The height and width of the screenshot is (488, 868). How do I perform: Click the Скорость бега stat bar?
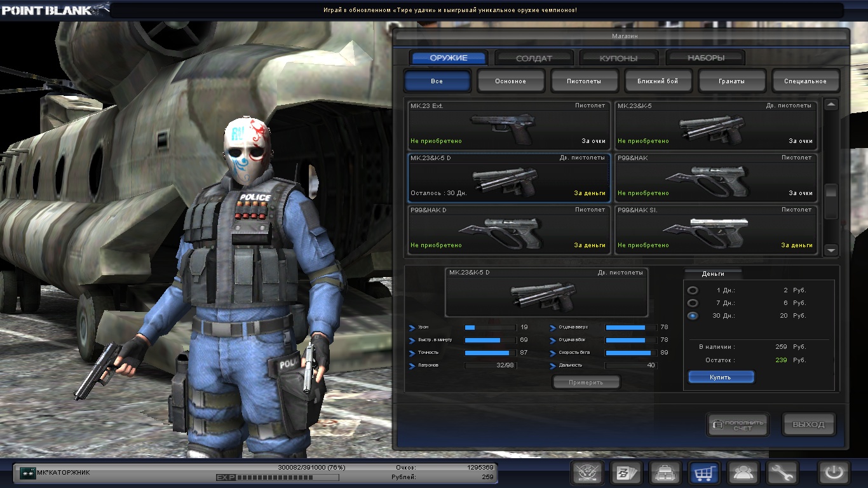631,353
